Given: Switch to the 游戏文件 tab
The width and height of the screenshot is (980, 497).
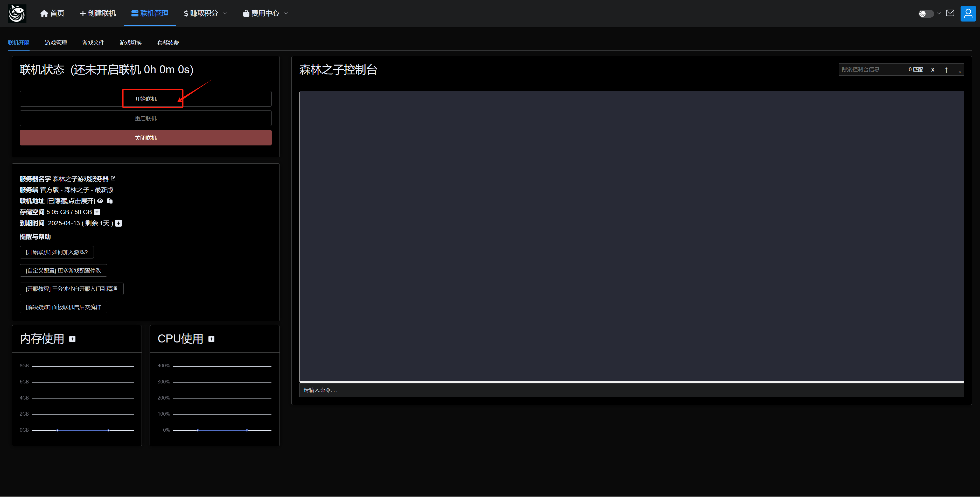Looking at the screenshot, I should click(x=93, y=43).
